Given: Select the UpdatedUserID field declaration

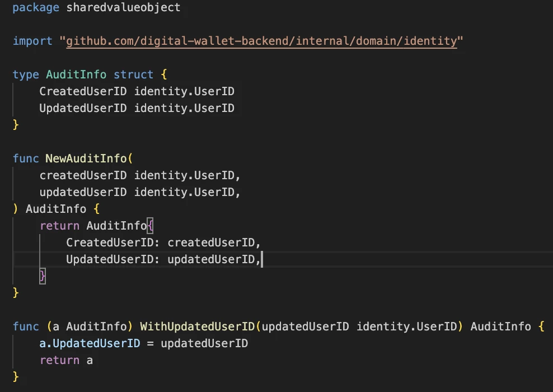Looking at the screenshot, I should pyautogui.click(x=137, y=108).
